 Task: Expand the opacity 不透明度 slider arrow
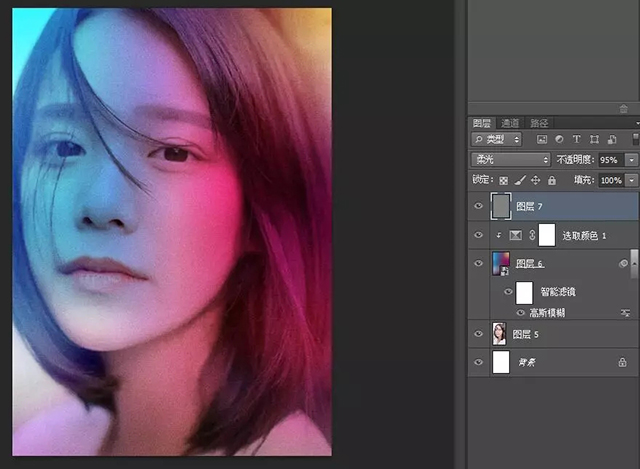coord(631,160)
